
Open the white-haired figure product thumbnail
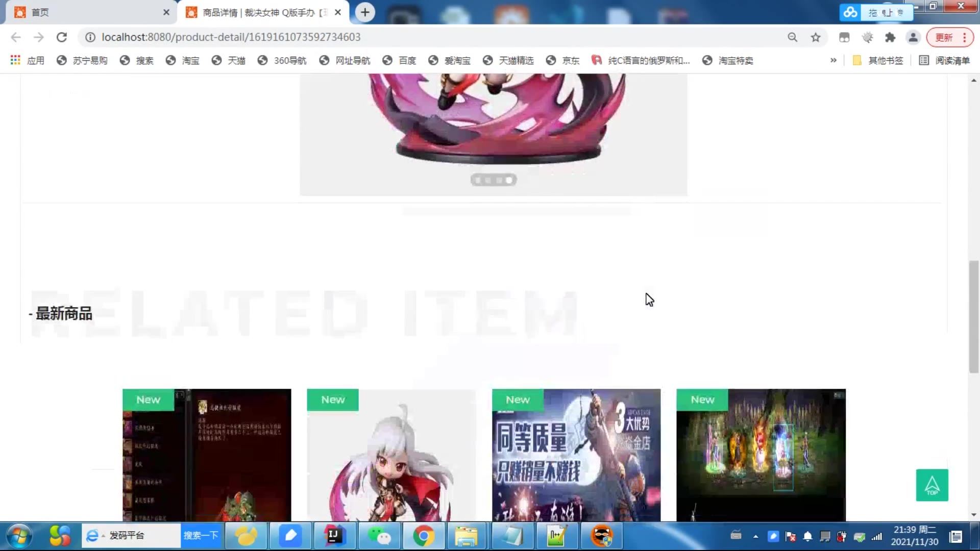tap(391, 455)
